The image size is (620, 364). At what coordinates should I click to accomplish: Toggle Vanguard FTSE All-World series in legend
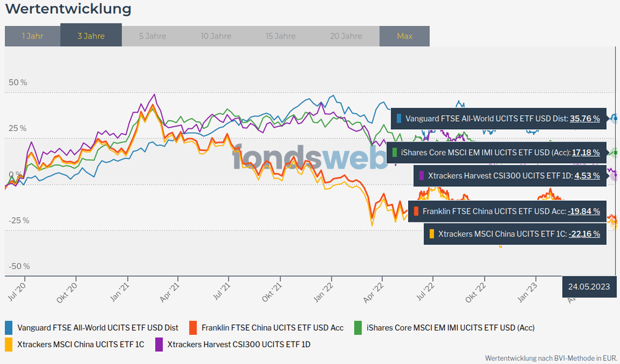click(98, 327)
